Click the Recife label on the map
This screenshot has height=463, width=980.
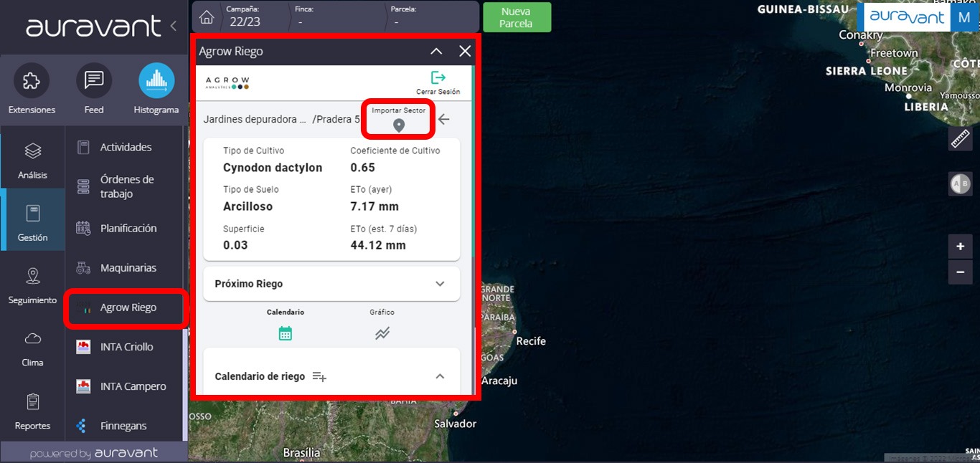click(x=531, y=341)
